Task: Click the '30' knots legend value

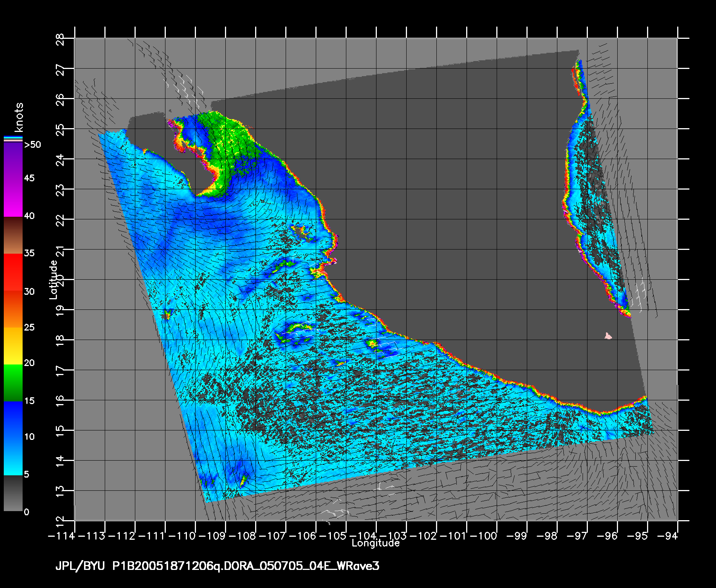Action: click(x=29, y=292)
